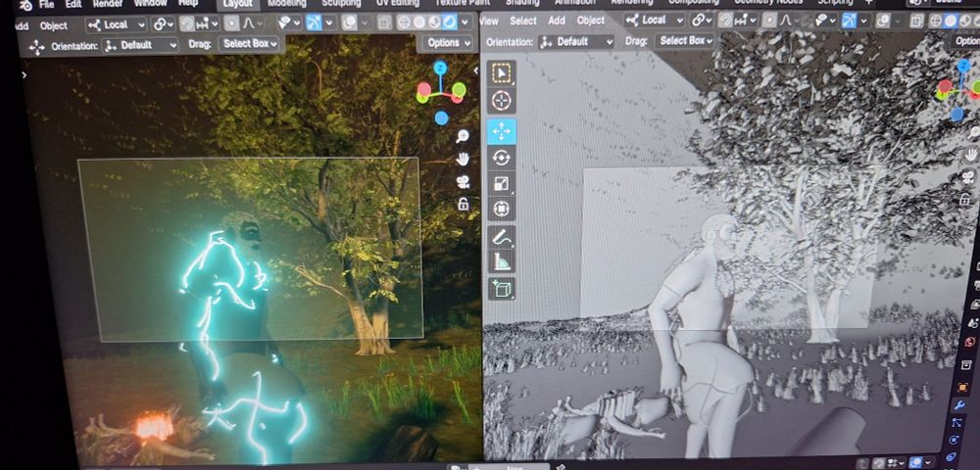Open the Particles properties tab
Screen dimensions: 980x470
point(956,423)
